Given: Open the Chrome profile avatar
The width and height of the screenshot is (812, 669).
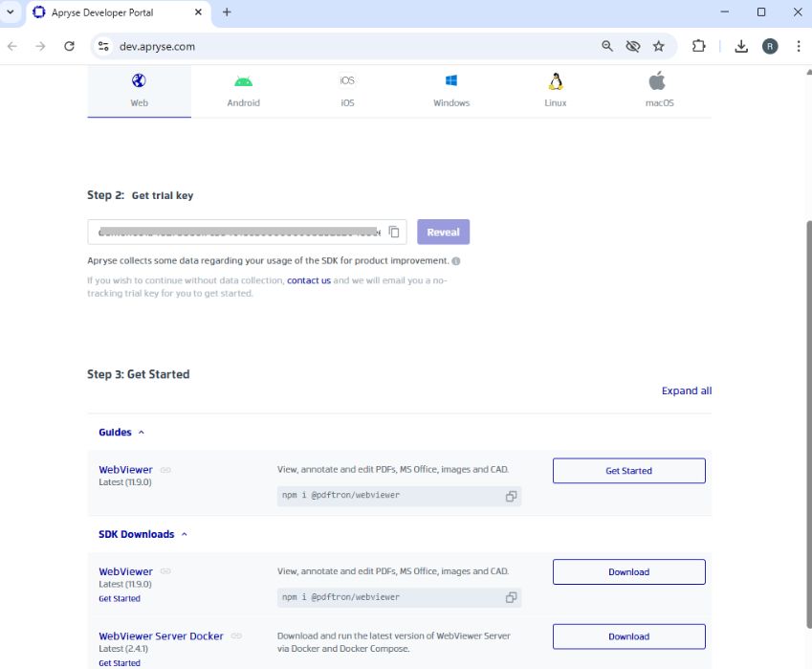Looking at the screenshot, I should [x=770, y=46].
